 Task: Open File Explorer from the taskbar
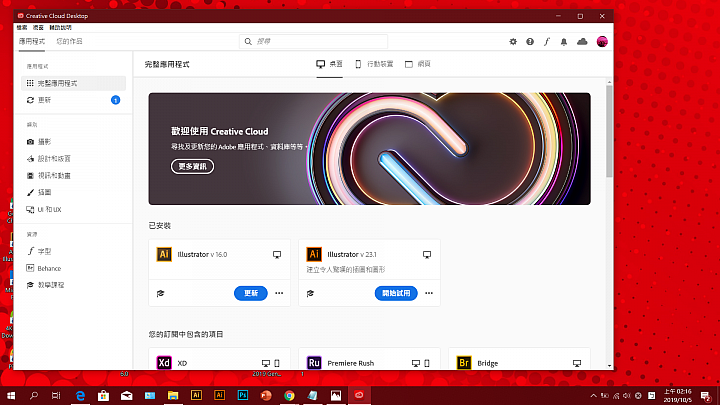point(173,395)
